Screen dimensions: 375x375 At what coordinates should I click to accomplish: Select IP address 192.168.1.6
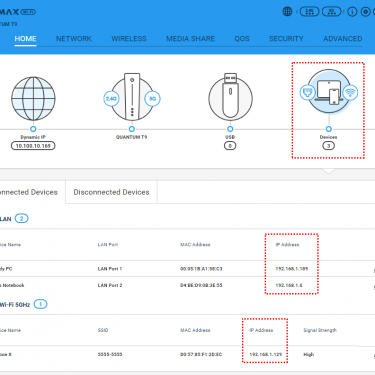pyautogui.click(x=289, y=285)
